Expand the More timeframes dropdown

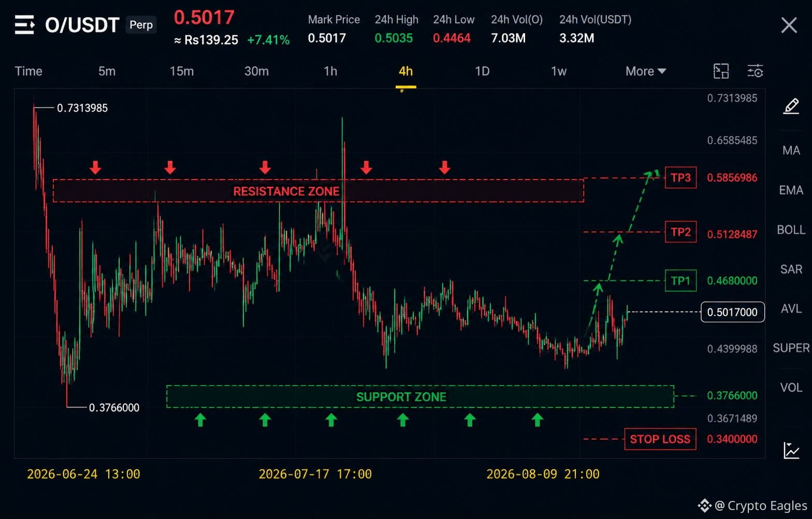click(x=645, y=71)
